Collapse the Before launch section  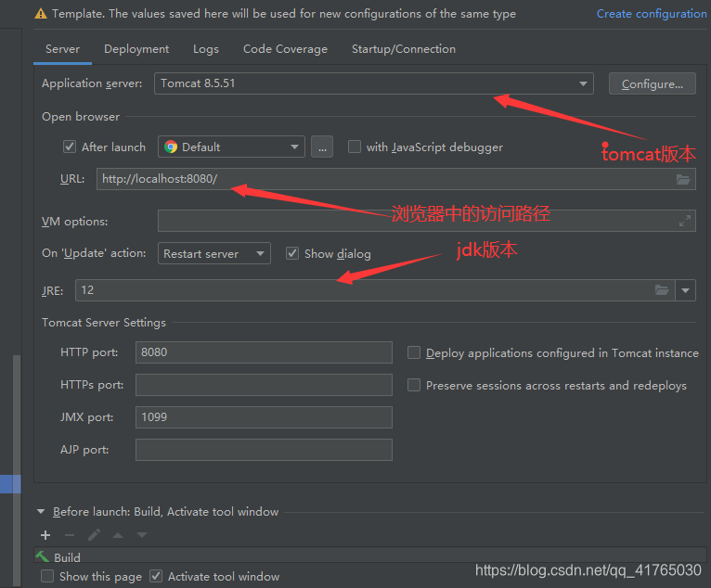(41, 511)
